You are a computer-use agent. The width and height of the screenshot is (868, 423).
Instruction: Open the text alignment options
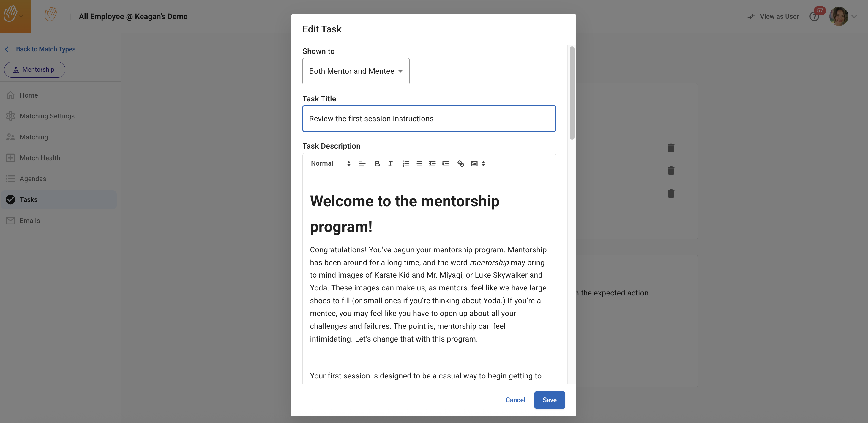[x=362, y=163]
